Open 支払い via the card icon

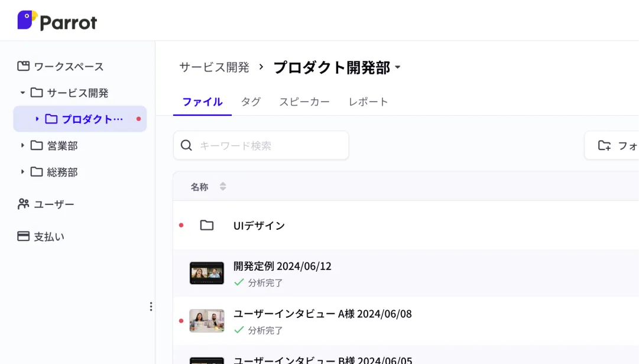point(23,236)
